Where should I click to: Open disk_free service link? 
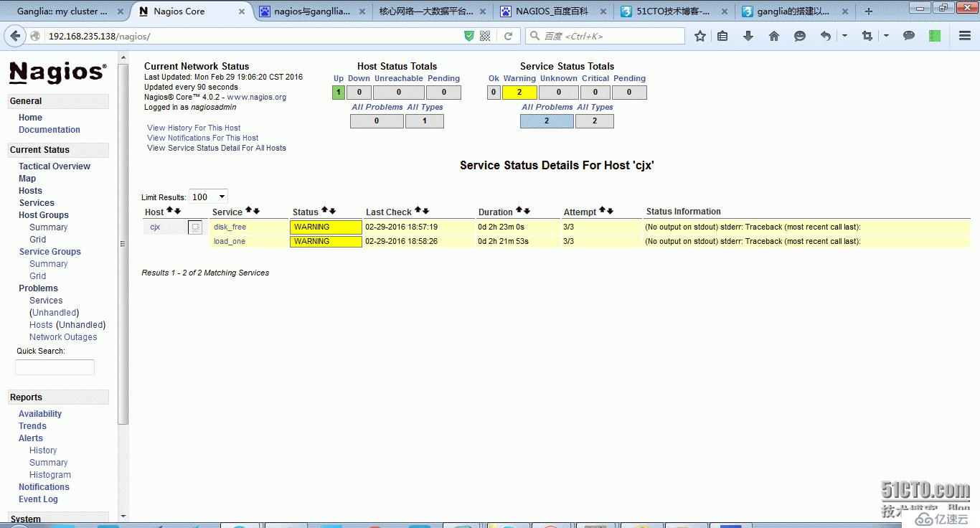tap(230, 227)
